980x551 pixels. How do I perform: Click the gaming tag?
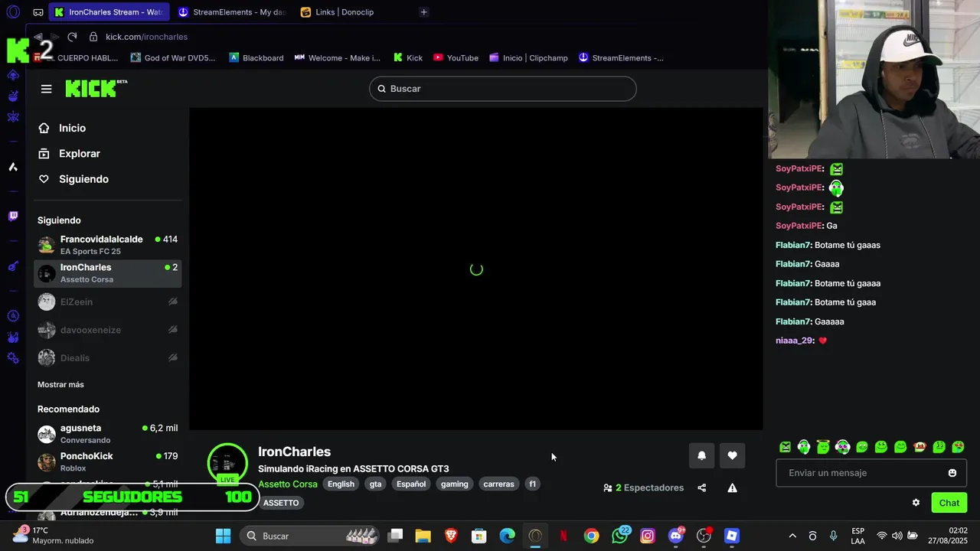tap(455, 484)
